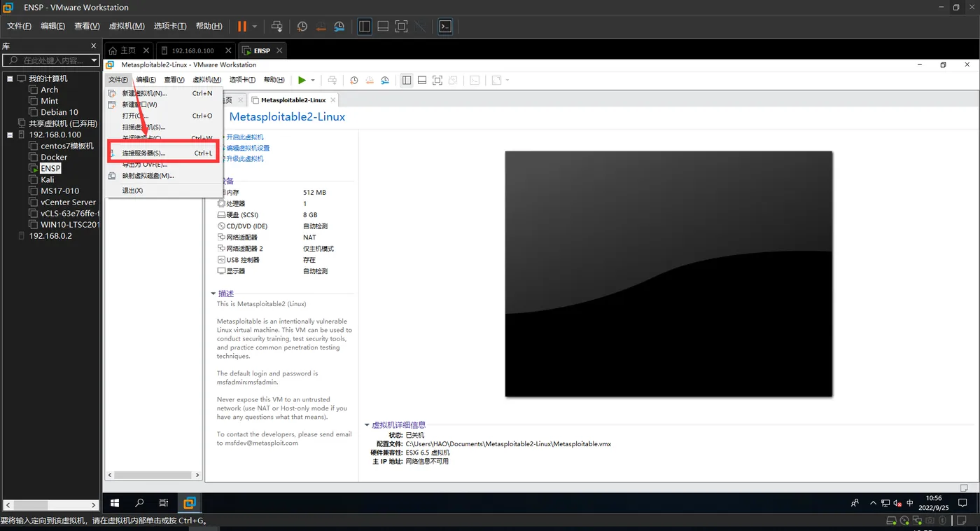
Task: Click the 编辑虚拟机设置 link
Action: (x=248, y=148)
